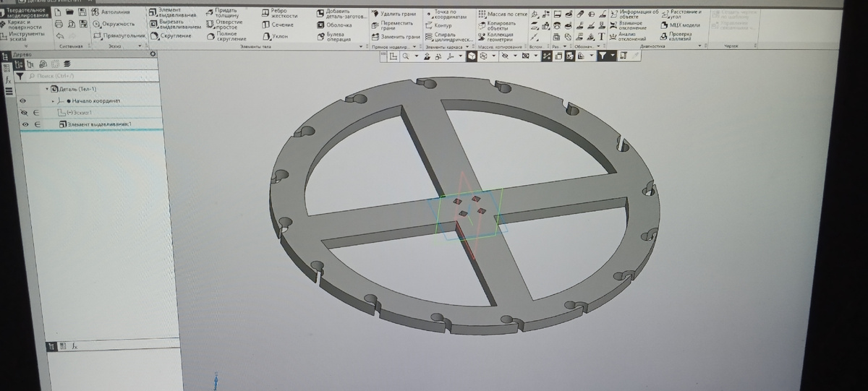Switch to Твердотельное моделирование toolset
Image resolution: width=868 pixels, height=391 pixels.
26,13
